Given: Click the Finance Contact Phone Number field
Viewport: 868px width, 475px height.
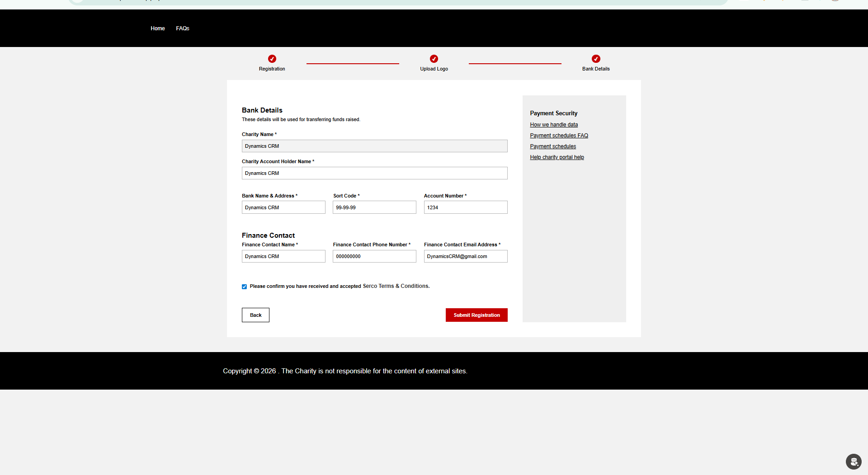Looking at the screenshot, I should coord(374,256).
